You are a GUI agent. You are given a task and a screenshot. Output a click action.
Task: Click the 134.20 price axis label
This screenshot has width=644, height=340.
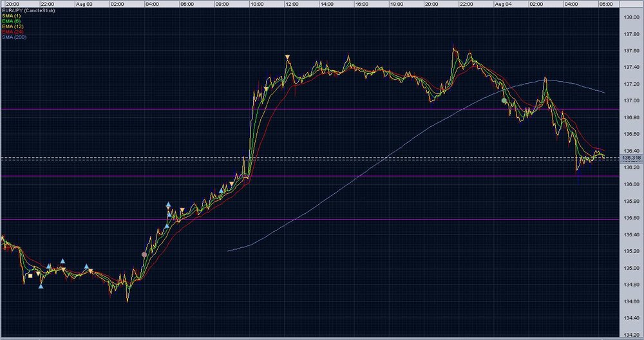[631, 335]
